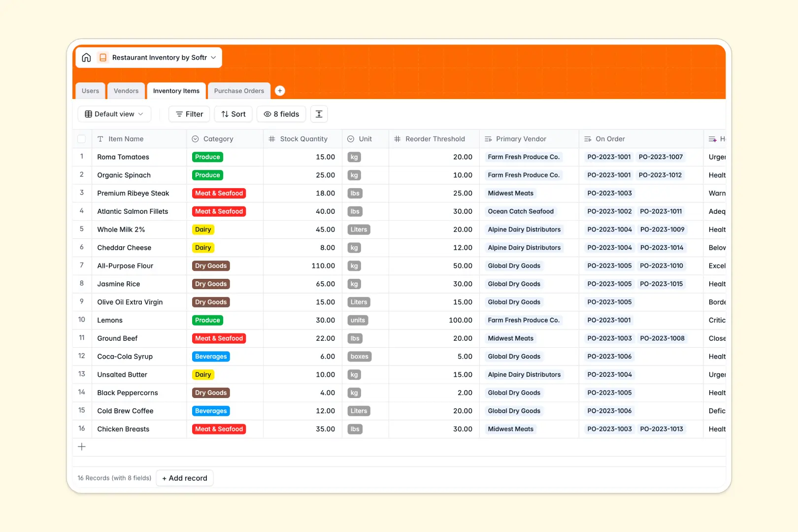Click the up-down arrows icon on Sort button
Image resolution: width=798 pixels, height=532 pixels.
pos(224,114)
